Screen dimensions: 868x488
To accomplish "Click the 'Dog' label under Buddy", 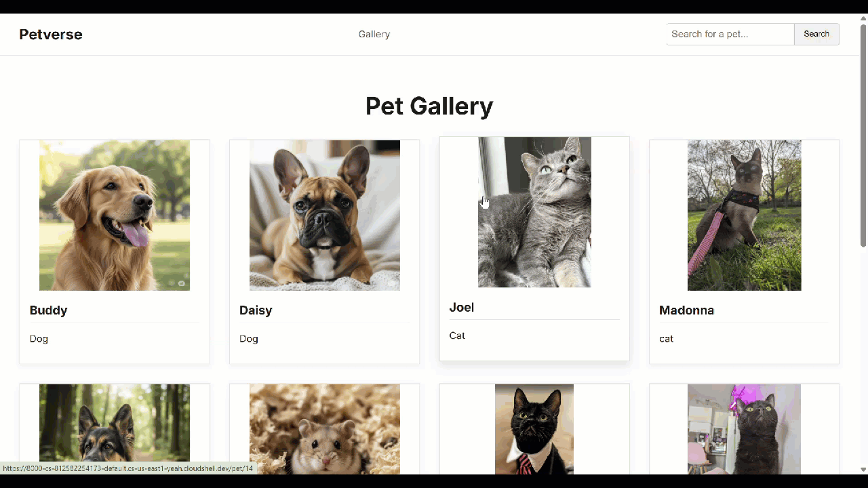I will click(x=39, y=339).
